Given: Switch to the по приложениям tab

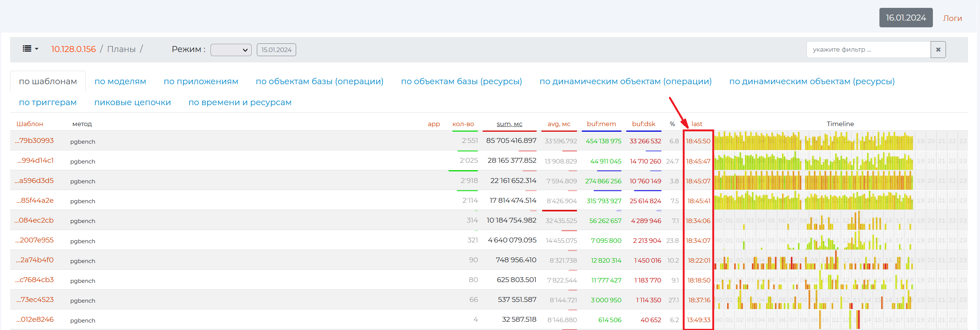Looking at the screenshot, I should click(201, 82).
